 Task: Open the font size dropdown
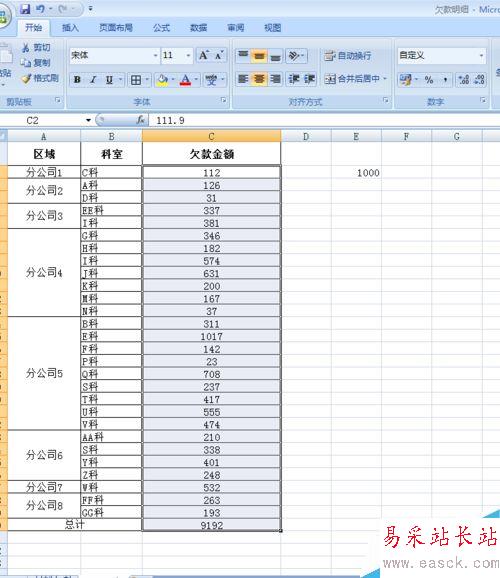tap(188, 55)
